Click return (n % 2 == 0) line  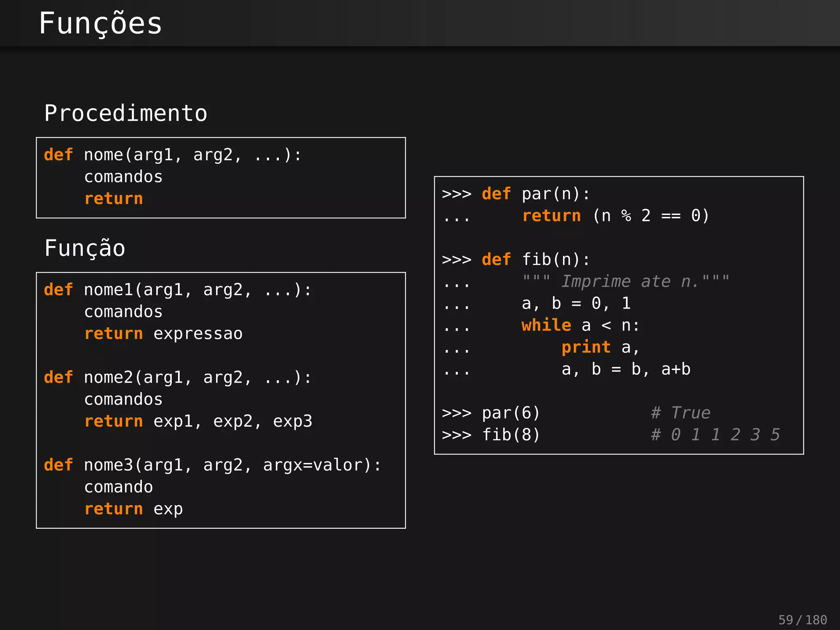pos(615,216)
